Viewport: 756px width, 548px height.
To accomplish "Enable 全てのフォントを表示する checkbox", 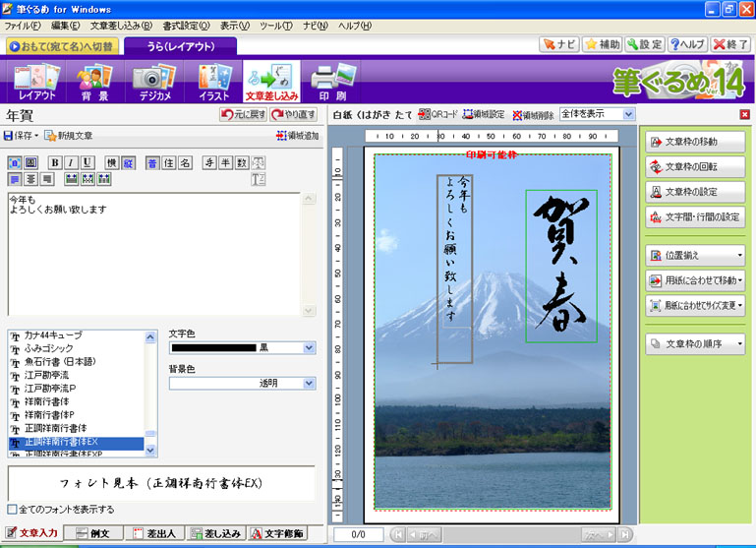I will 13,510.
